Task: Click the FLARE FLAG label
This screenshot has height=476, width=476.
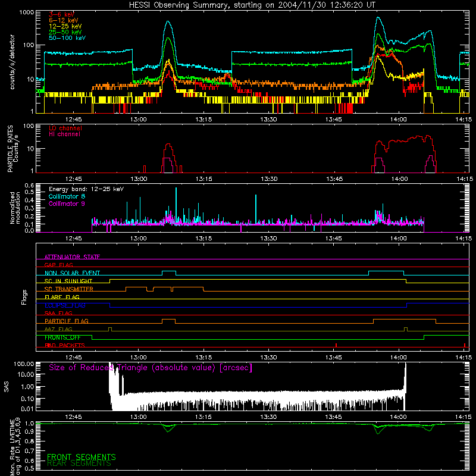Action: pyautogui.click(x=62, y=297)
